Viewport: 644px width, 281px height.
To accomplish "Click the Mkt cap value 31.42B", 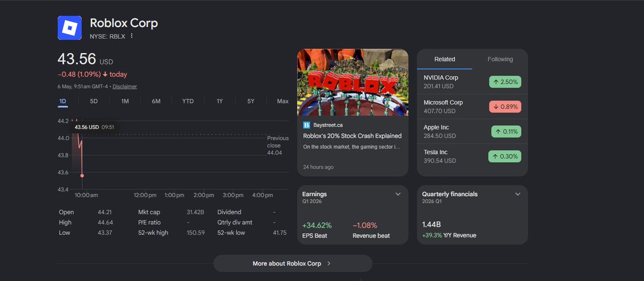I will click(x=195, y=212).
